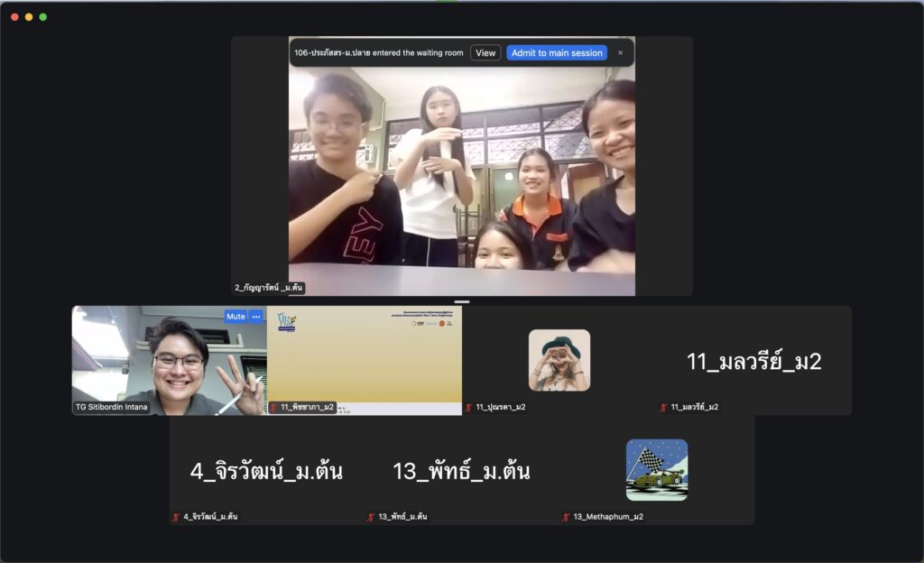
Task: Click the green full-screen window button
Action: coord(43,17)
